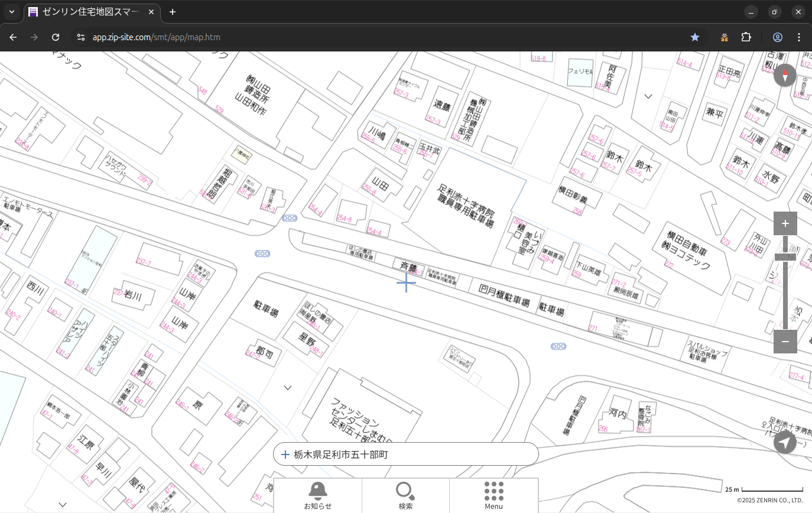
Task: Go back to the previous page
Action: coord(13,37)
